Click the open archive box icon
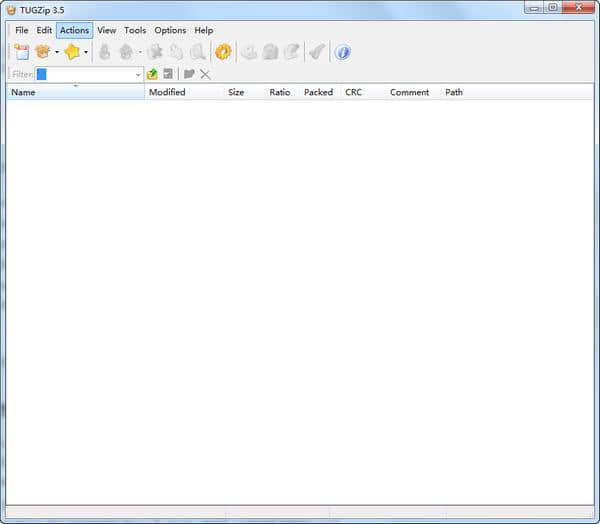The height and width of the screenshot is (524, 600). coord(42,52)
